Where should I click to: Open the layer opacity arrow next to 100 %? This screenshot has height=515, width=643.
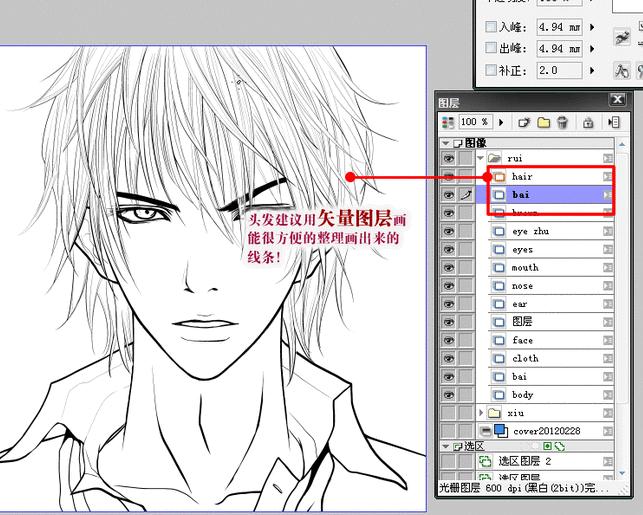click(501, 122)
